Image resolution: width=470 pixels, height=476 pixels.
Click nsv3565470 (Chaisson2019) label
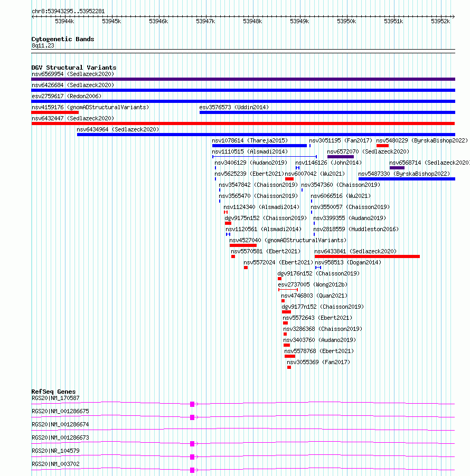pos(258,196)
